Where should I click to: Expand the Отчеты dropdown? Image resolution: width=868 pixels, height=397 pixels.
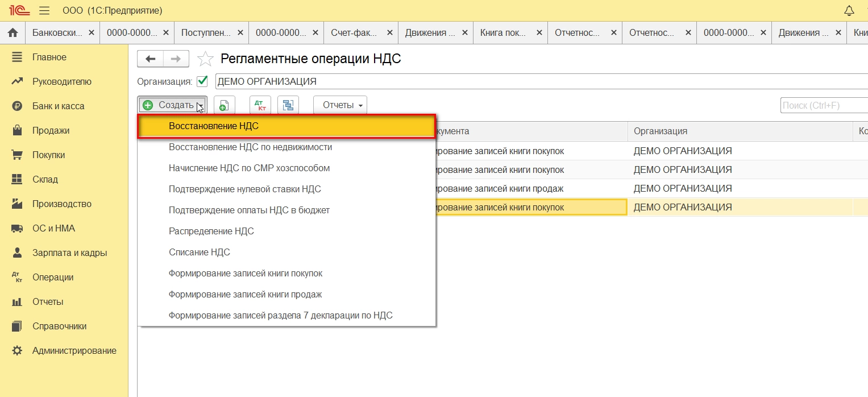340,105
